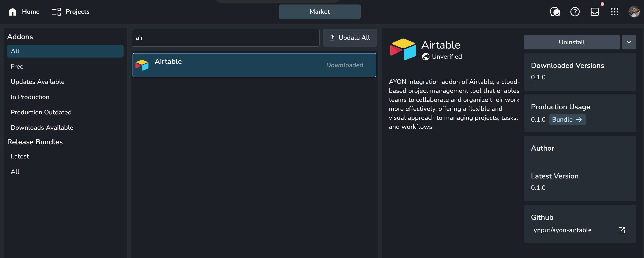This screenshot has height=258, width=644.
Task: Click the Unverified globe icon
Action: tap(425, 57)
